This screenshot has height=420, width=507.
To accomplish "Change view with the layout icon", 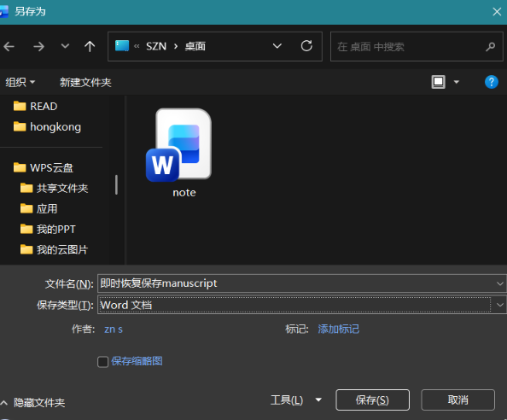I will (x=439, y=82).
